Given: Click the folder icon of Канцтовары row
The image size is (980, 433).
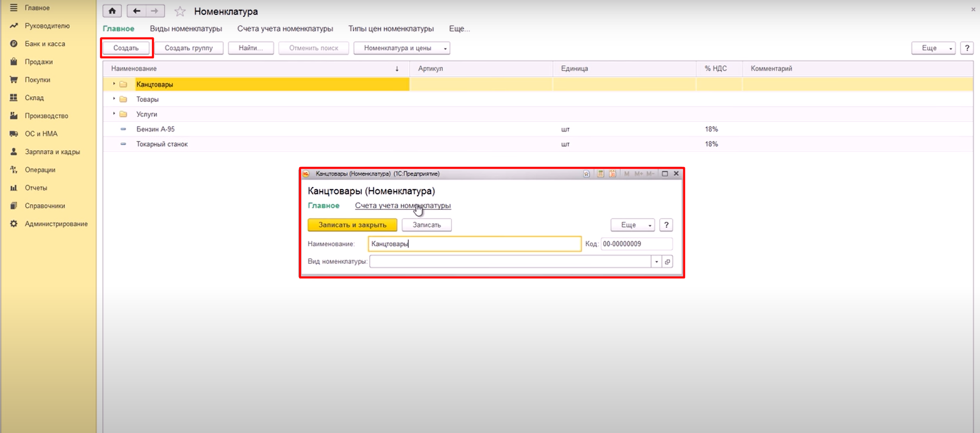Looking at the screenshot, I should (x=123, y=84).
